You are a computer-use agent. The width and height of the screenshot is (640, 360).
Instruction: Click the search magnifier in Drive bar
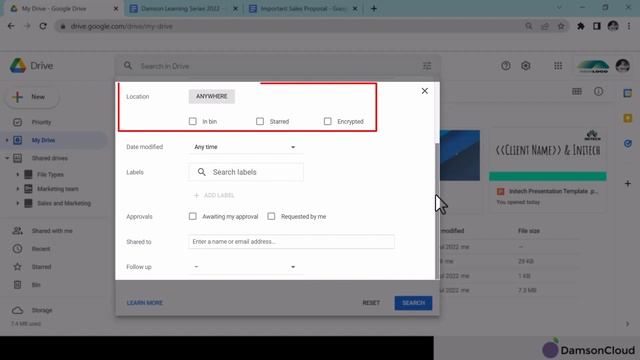point(128,66)
